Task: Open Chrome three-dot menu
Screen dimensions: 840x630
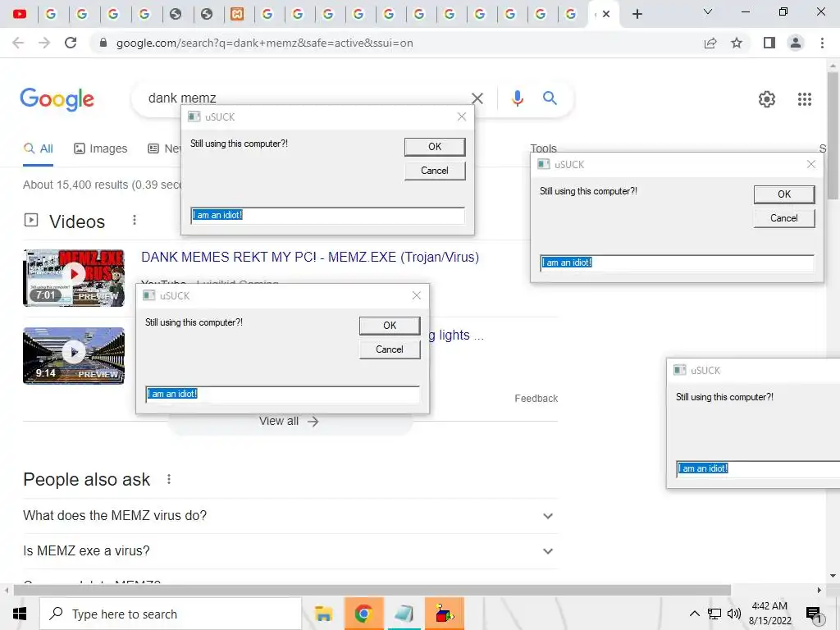Action: coord(822,43)
